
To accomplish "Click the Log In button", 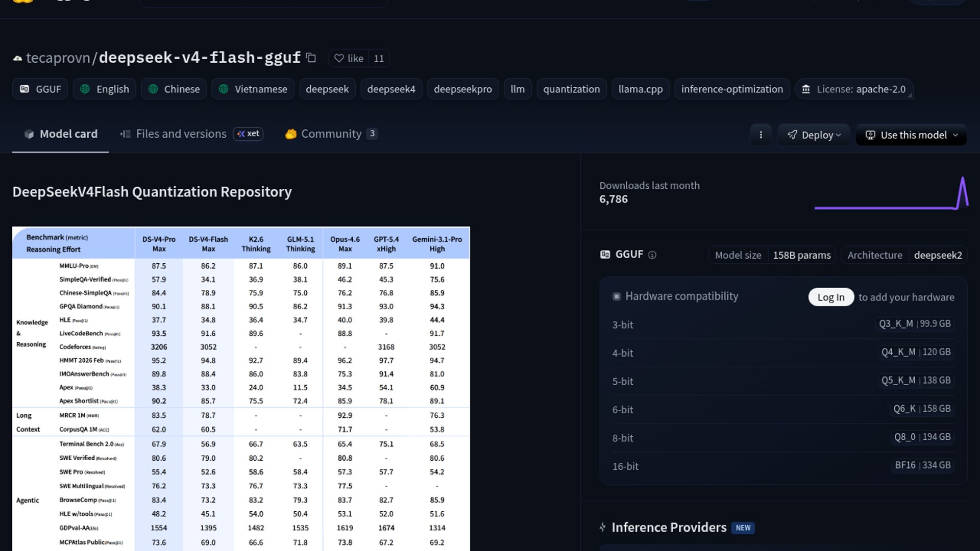I will point(830,297).
